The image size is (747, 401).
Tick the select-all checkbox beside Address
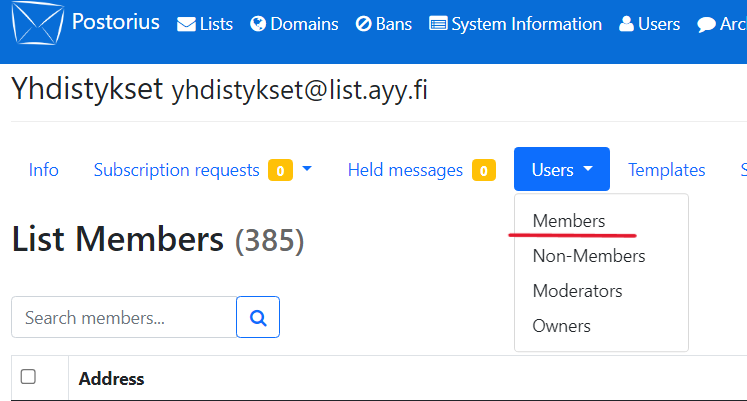[29, 377]
